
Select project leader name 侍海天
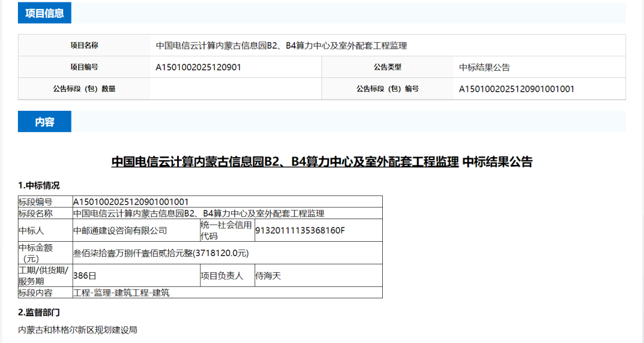pos(268,276)
